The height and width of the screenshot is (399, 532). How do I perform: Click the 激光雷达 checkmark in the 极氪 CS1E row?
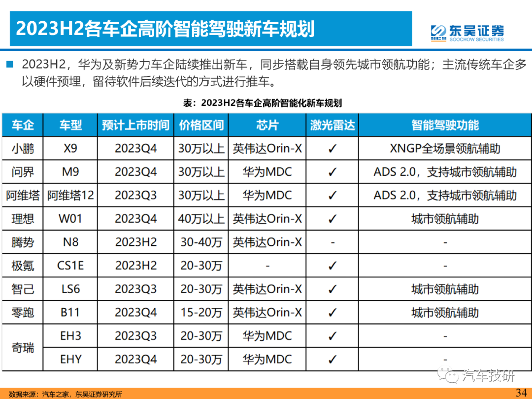(332, 266)
